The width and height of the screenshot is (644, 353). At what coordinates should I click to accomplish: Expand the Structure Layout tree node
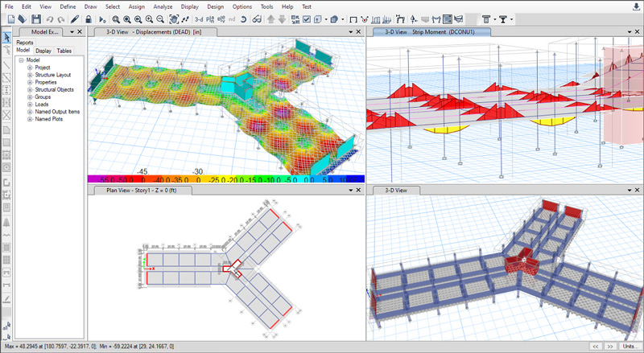[x=30, y=76]
